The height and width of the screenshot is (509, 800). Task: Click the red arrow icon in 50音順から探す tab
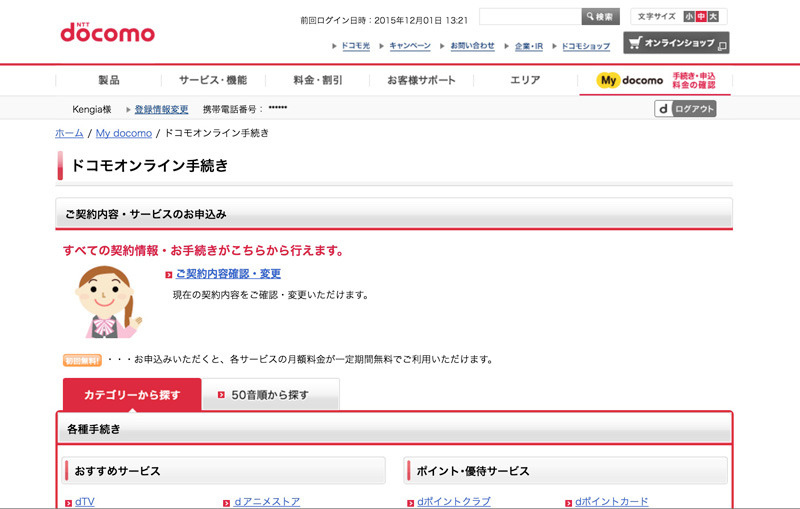pyautogui.click(x=221, y=395)
